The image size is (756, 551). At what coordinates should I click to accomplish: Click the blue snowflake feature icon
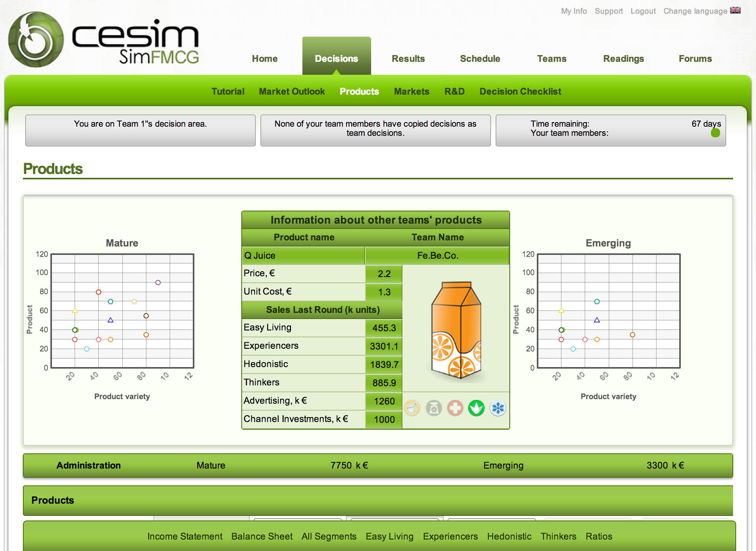click(498, 408)
